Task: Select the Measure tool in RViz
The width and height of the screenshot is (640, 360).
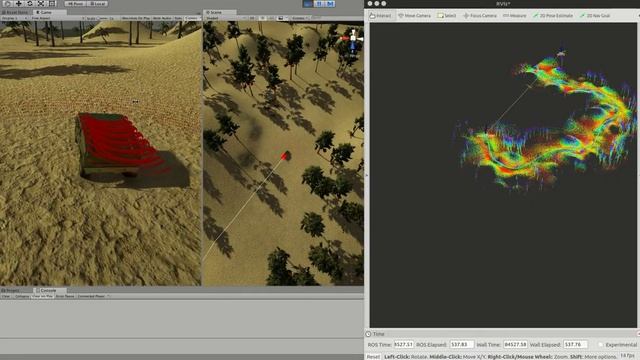Action: 515,16
